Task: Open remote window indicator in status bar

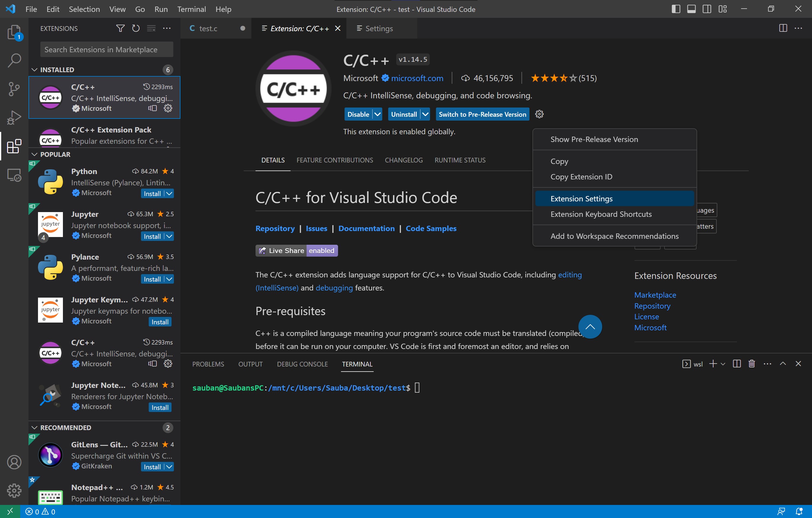Action: point(10,511)
